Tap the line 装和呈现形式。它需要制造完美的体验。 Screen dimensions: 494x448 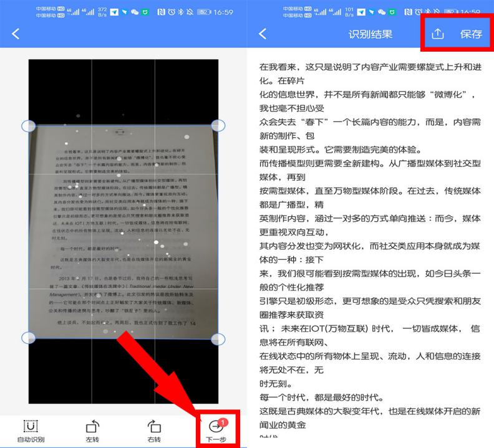coord(341,150)
